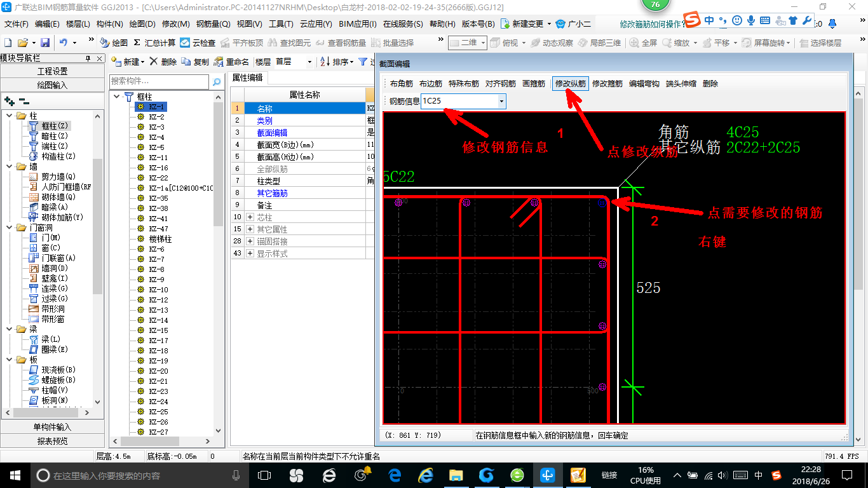This screenshot has height=488, width=868.
Task: Expand the 芯柱 property row
Action: (x=250, y=217)
